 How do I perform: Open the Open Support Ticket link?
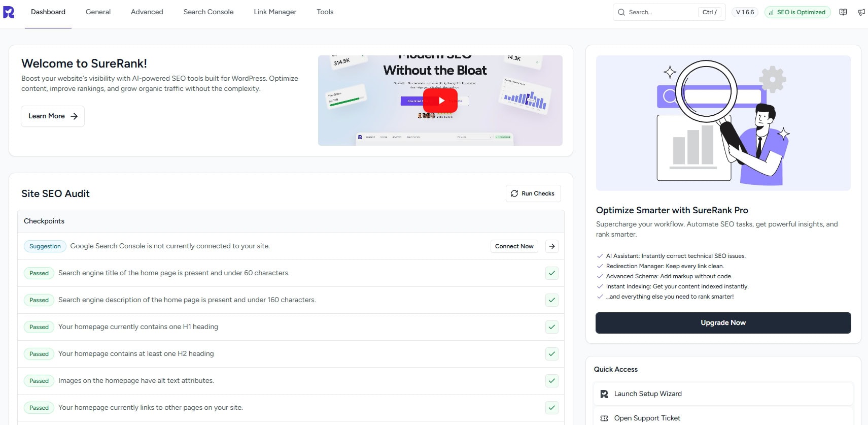[x=723, y=418]
